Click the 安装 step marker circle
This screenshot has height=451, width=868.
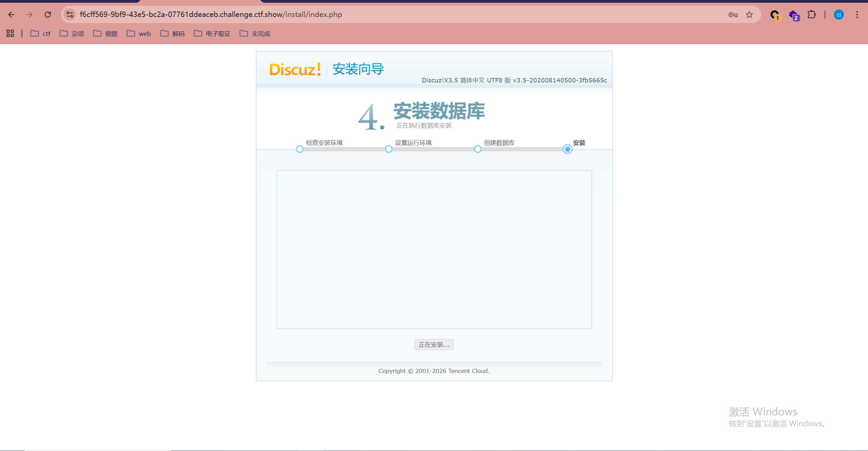tap(567, 149)
